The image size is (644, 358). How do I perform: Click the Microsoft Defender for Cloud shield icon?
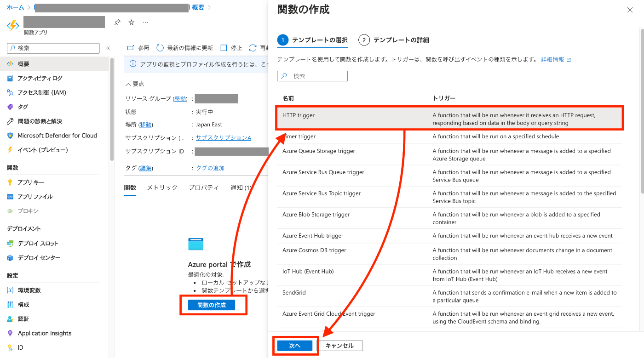pyautogui.click(x=10, y=136)
